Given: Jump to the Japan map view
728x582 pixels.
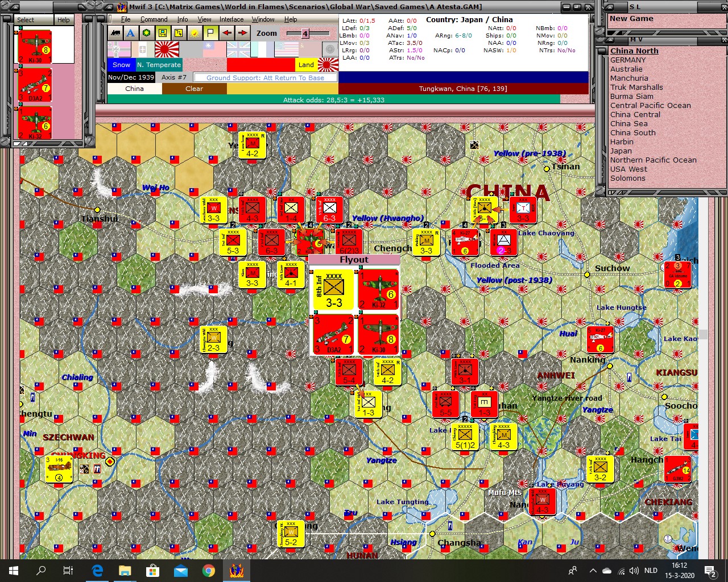Looking at the screenshot, I should [x=621, y=151].
